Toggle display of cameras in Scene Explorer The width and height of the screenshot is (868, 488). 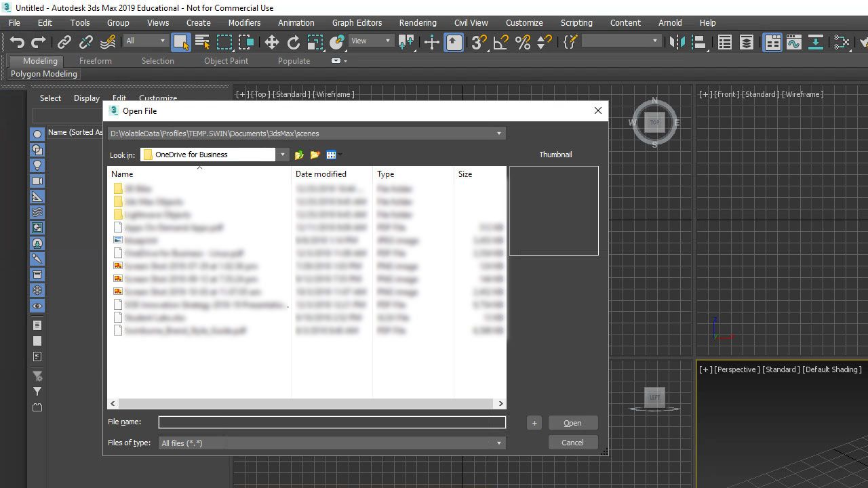[x=37, y=181]
